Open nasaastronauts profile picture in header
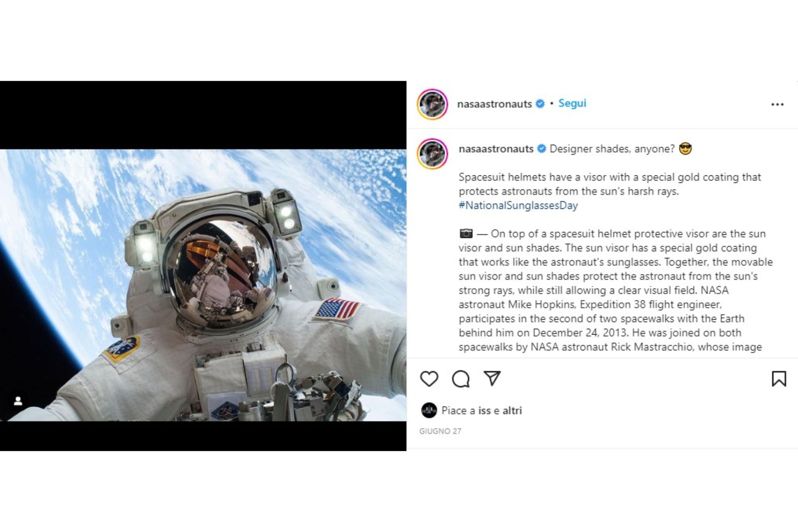The width and height of the screenshot is (798, 532). 432,104
